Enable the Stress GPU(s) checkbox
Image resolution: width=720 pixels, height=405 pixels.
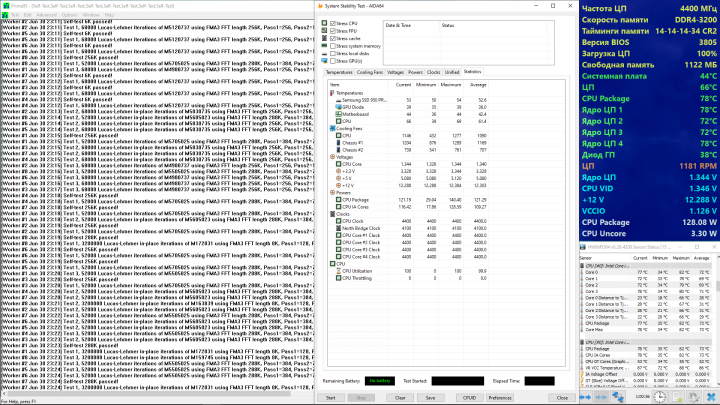[333, 61]
